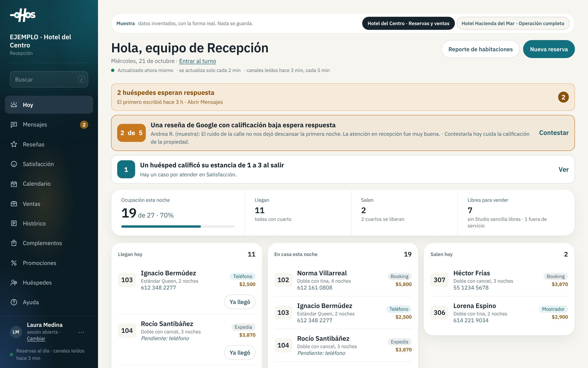
Task: Click phone number 55 1234 5678
Action: pyautogui.click(x=471, y=288)
